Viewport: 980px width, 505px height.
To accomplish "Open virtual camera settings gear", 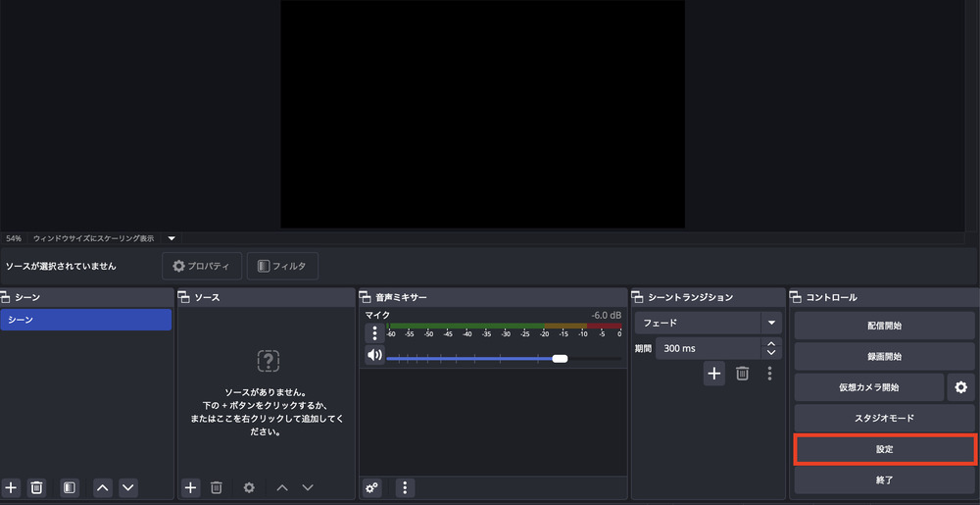I will tap(961, 387).
